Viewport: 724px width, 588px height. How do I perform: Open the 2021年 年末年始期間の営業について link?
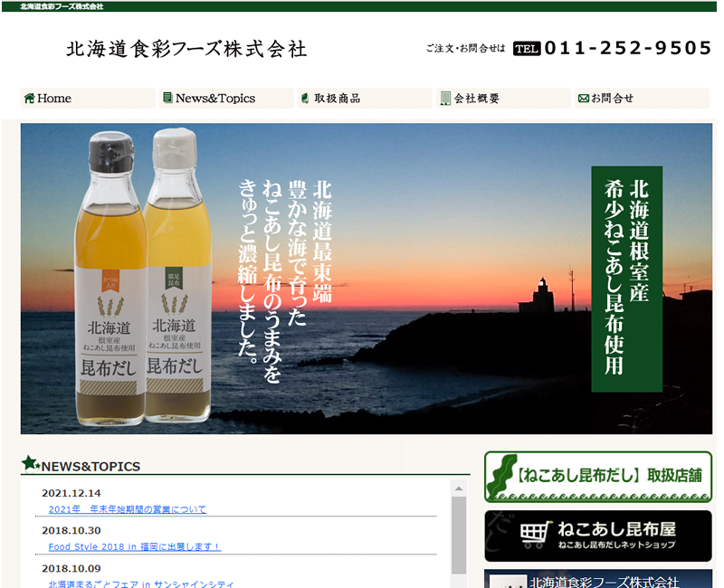coord(128,509)
